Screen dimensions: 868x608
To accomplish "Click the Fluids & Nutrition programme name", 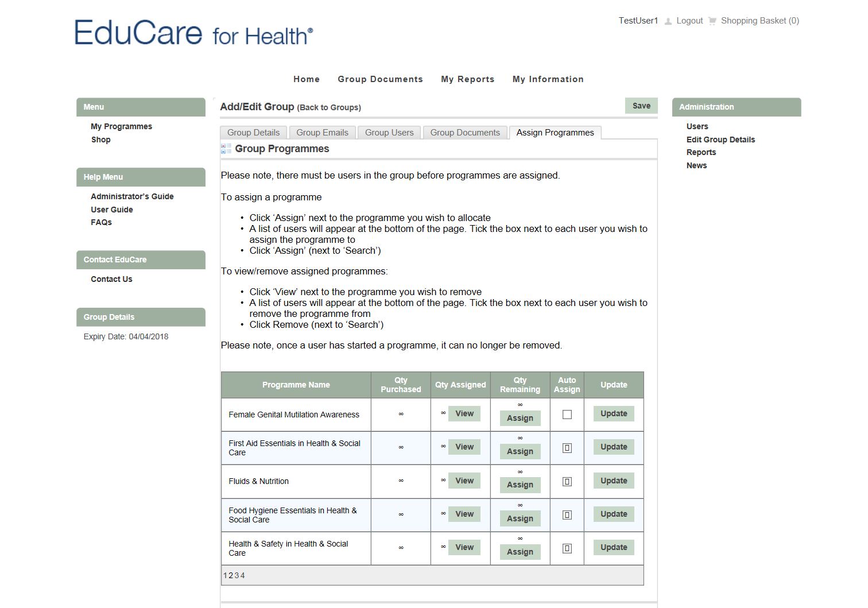I will coord(258,481).
